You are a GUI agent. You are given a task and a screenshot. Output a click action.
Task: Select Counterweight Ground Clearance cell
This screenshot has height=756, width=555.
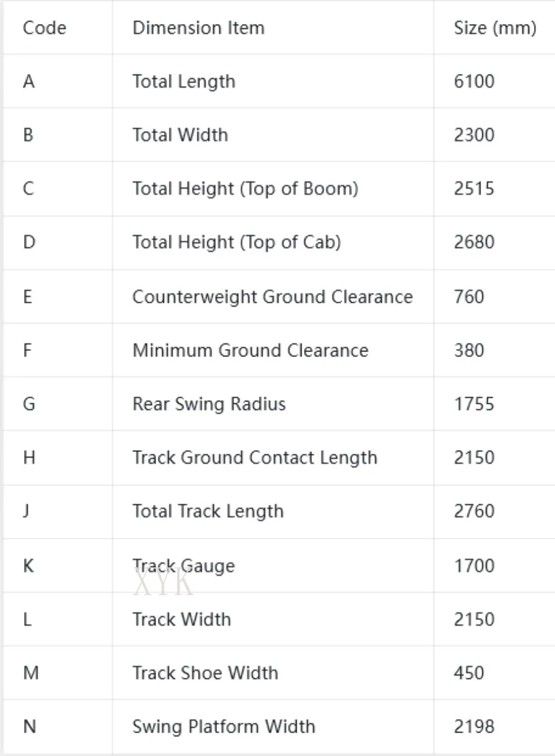pyautogui.click(x=273, y=297)
